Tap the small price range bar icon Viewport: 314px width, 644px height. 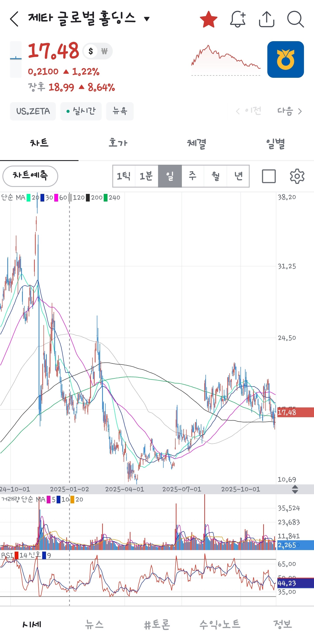pyautogui.click(x=15, y=59)
